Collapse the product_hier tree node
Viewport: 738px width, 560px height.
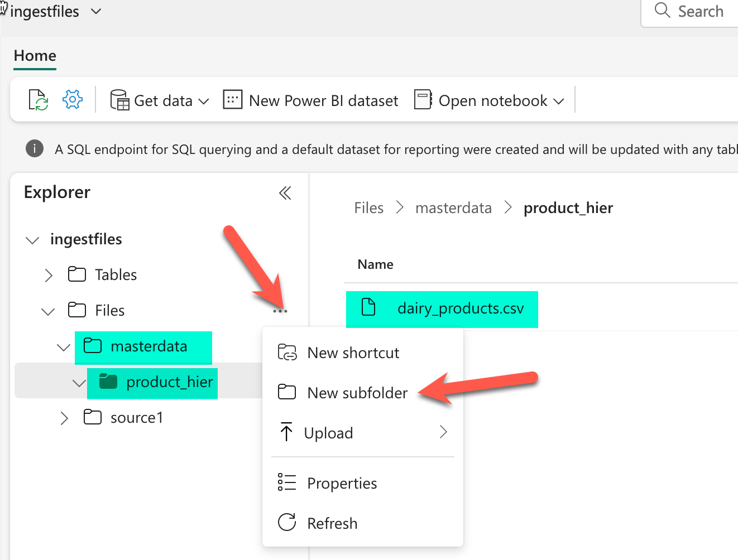pos(79,383)
